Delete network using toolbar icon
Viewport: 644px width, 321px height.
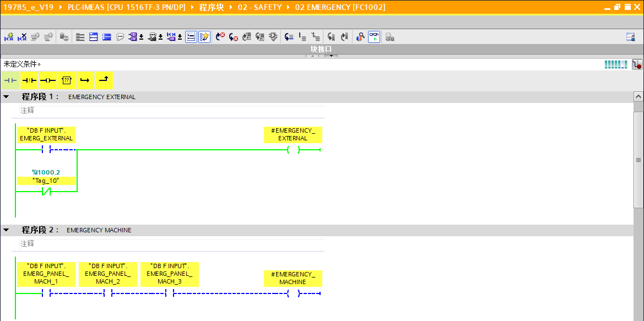click(x=22, y=37)
